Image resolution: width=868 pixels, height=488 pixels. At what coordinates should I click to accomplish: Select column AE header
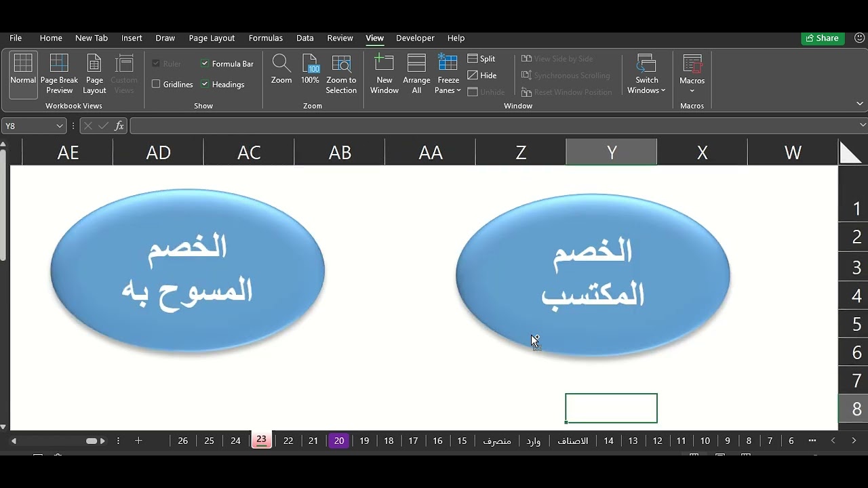coord(68,152)
